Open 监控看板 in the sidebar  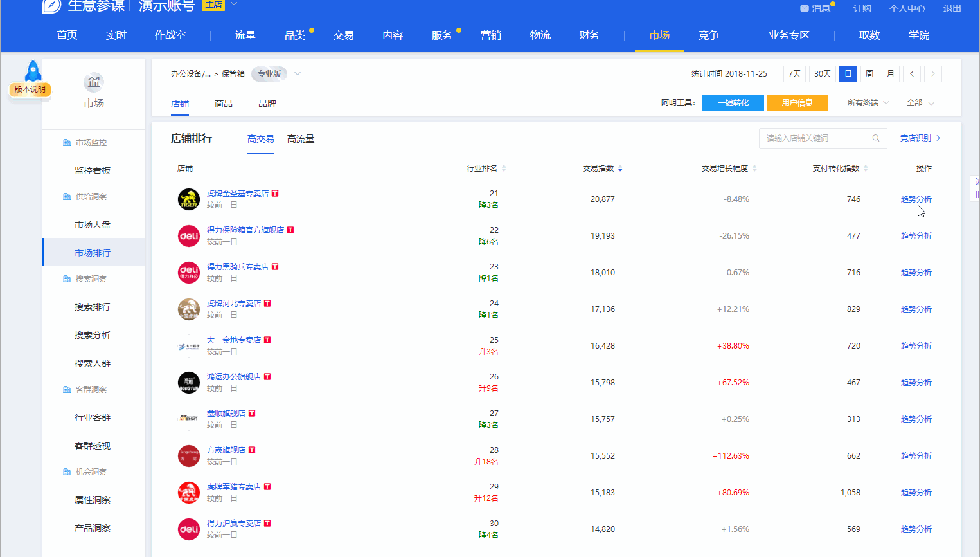[93, 170]
